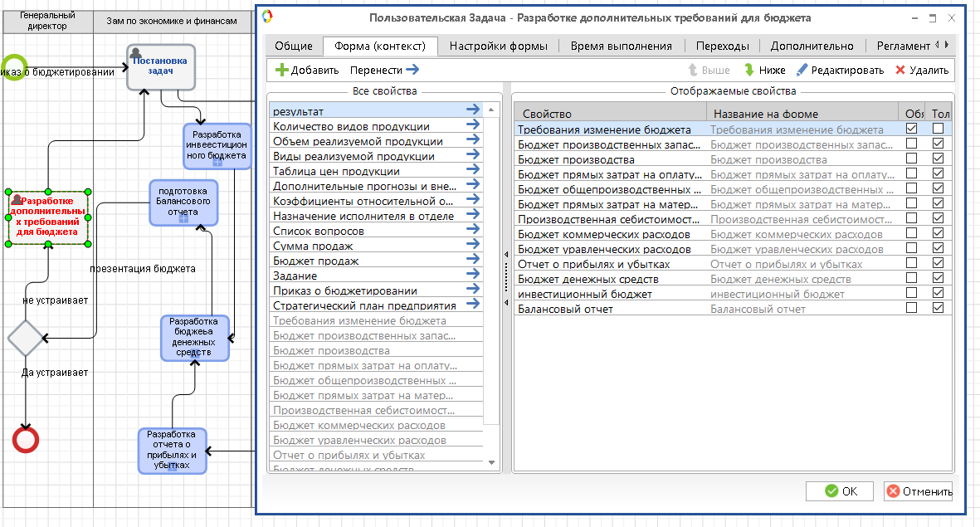Select row Бюджет производственных запасов in displayed properties
Image resolution: width=980 pixels, height=527 pixels.
coord(733,144)
